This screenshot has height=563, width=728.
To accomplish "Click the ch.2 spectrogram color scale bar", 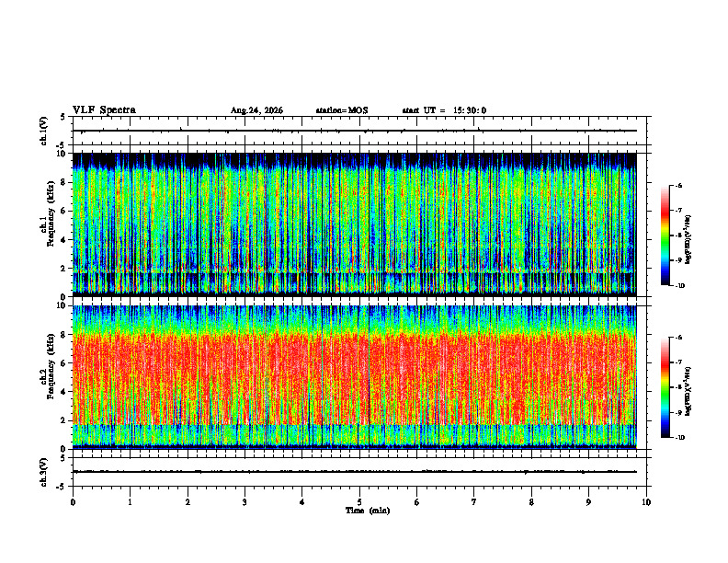I will (x=665, y=387).
